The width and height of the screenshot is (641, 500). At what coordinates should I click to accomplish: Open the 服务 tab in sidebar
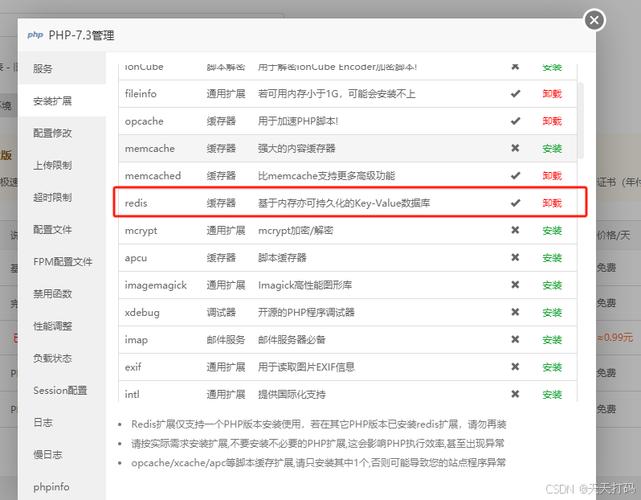62,68
